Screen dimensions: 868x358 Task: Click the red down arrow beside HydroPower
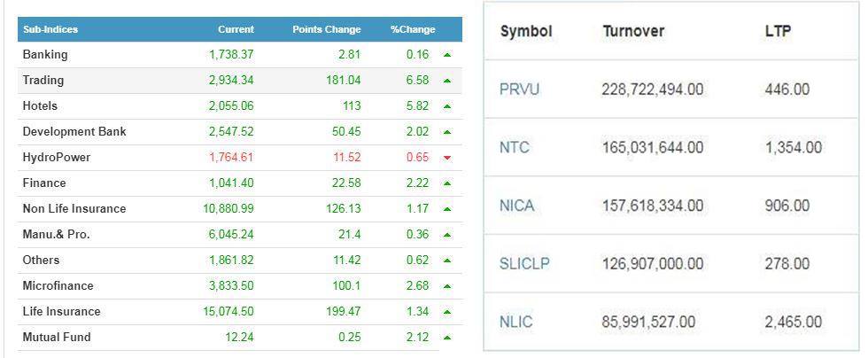pos(447,158)
